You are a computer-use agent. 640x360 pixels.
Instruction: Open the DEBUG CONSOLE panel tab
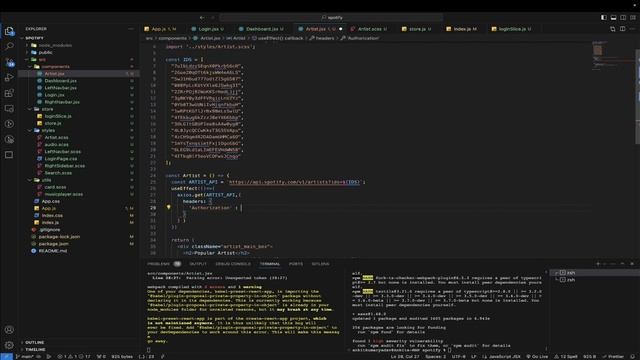(233, 264)
